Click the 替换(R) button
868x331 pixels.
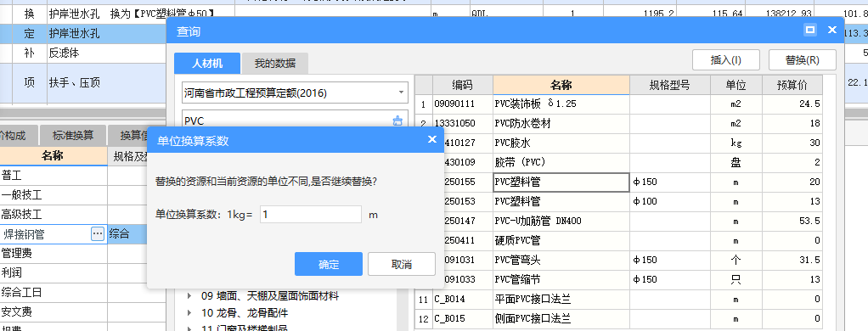pyautogui.click(x=802, y=59)
